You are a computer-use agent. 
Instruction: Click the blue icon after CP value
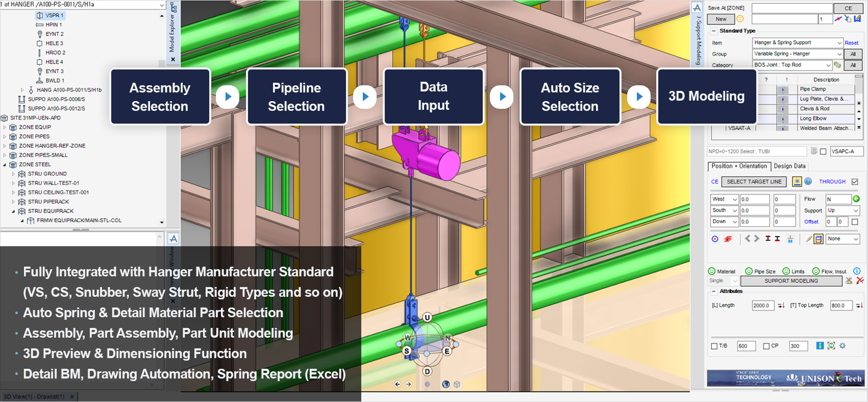[x=820, y=346]
